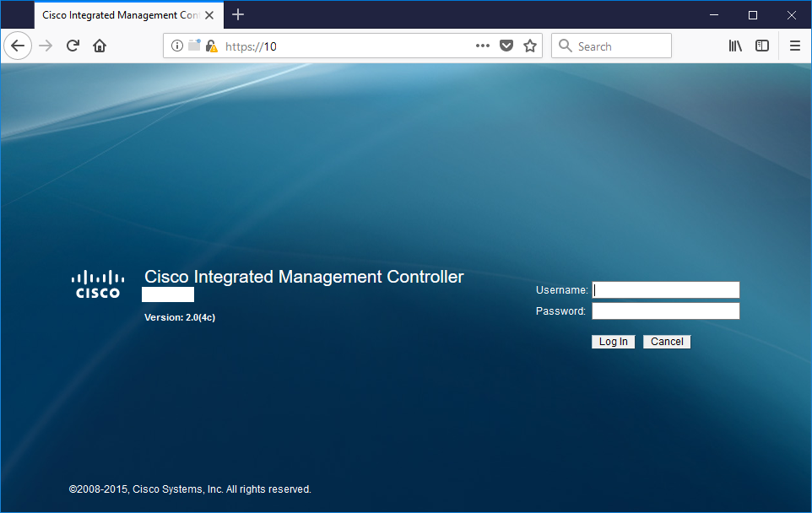812x513 pixels.
Task: Go forward with the forward arrow
Action: click(x=46, y=46)
